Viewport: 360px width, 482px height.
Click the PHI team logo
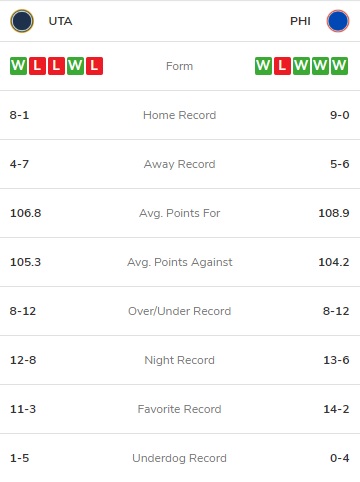(x=338, y=21)
